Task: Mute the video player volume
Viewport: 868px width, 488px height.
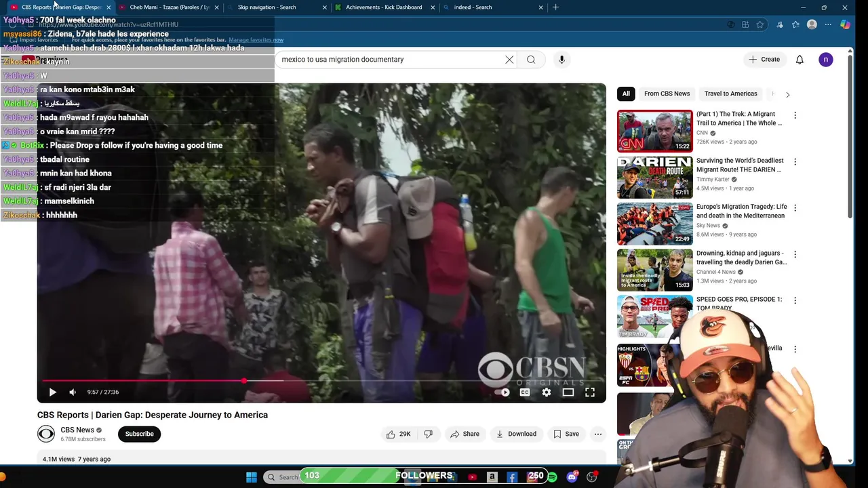Action: [x=73, y=392]
